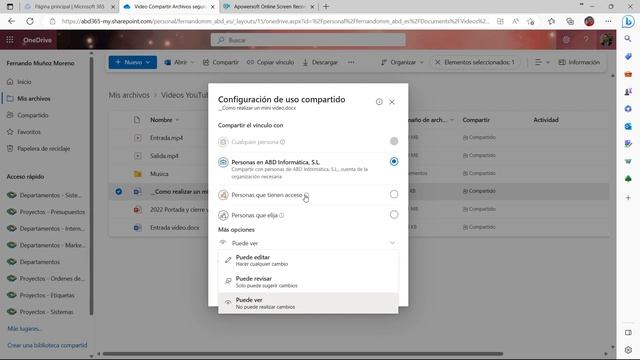
Task: Expand the Nuevo button dropdown arrow
Action: click(148, 62)
